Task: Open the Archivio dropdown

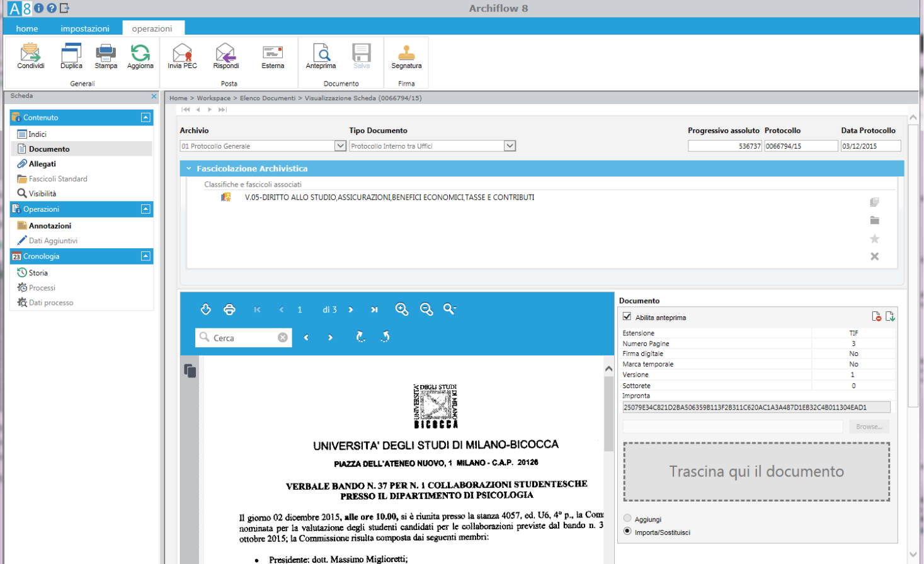Action: pyautogui.click(x=340, y=146)
